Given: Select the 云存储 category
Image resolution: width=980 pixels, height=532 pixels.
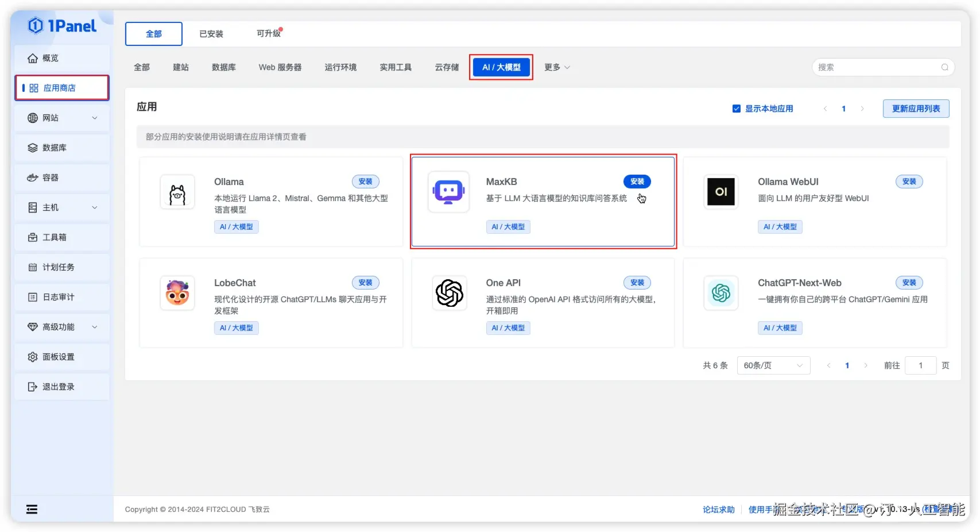Looking at the screenshot, I should (447, 67).
